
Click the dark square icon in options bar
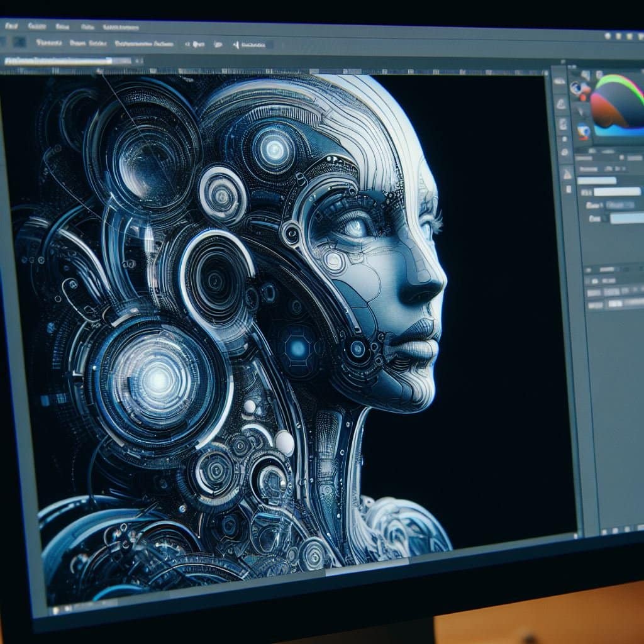coord(19,43)
